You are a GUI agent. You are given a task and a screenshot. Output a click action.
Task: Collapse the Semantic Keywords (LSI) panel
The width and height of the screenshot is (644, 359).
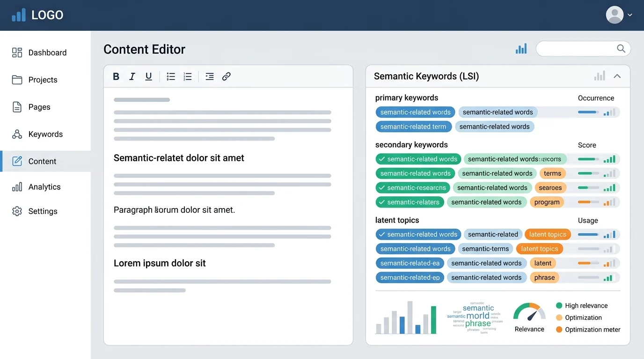(617, 76)
